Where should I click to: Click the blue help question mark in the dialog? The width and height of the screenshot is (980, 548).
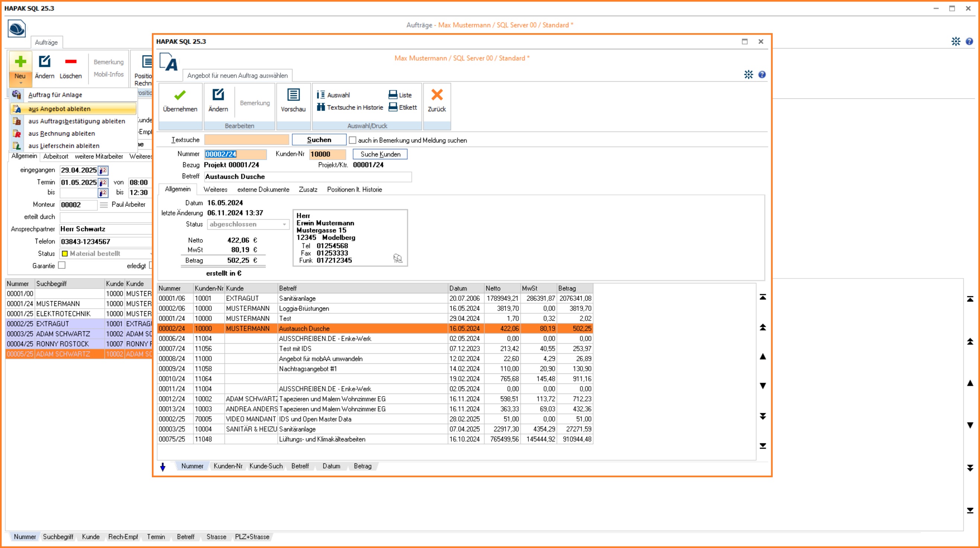click(762, 74)
